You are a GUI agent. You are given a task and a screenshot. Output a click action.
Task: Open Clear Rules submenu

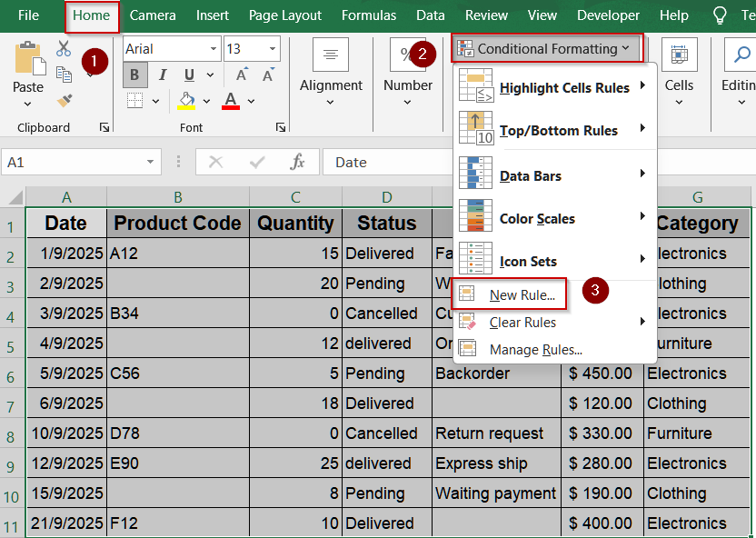554,322
